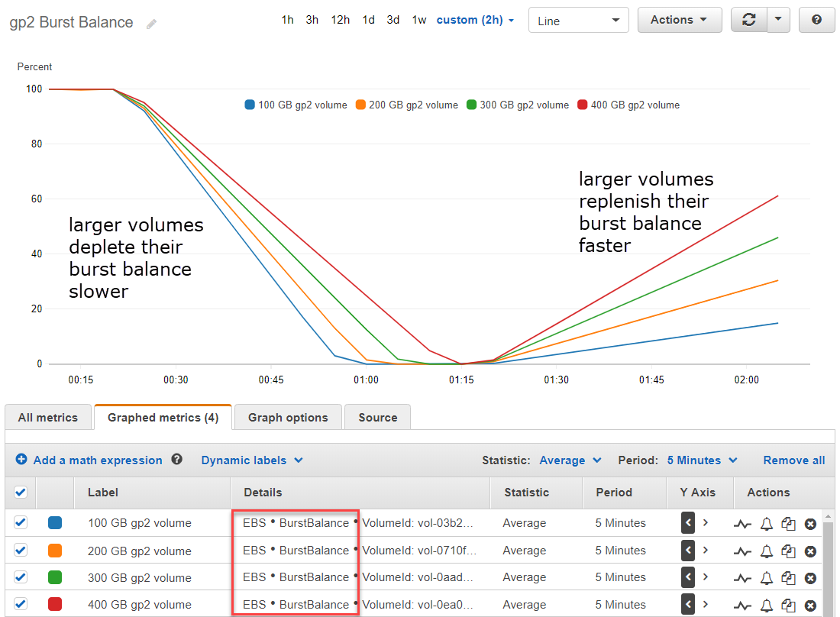Create alarm bell icon for 400 GB gp2 volume
The height and width of the screenshot is (617, 840).
click(767, 606)
